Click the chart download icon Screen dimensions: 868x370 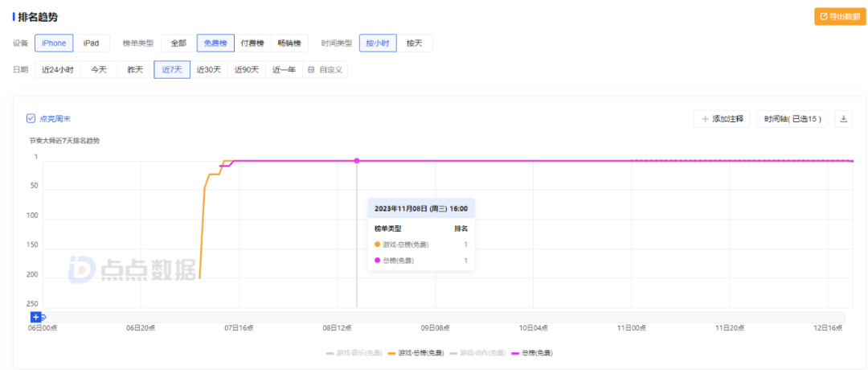[x=844, y=118]
